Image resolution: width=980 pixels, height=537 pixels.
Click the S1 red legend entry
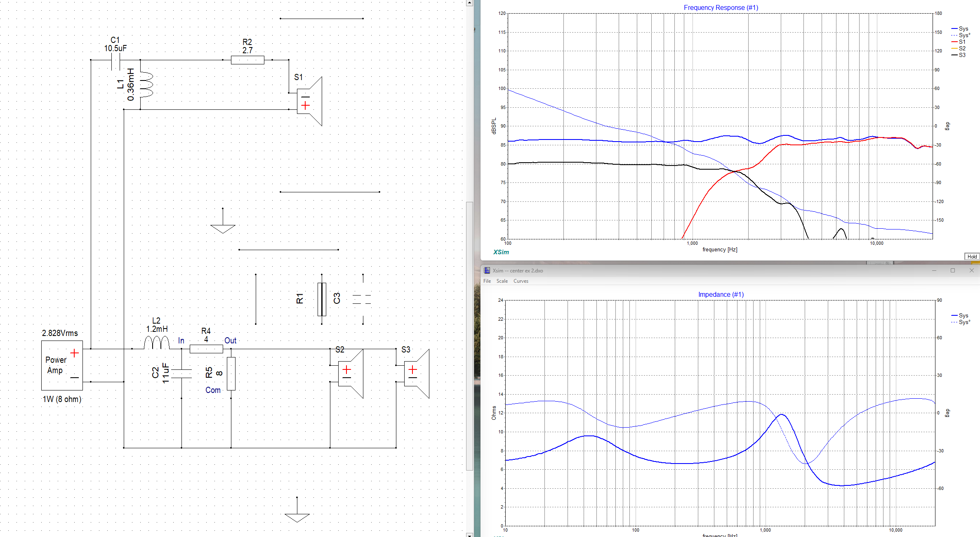(962, 42)
